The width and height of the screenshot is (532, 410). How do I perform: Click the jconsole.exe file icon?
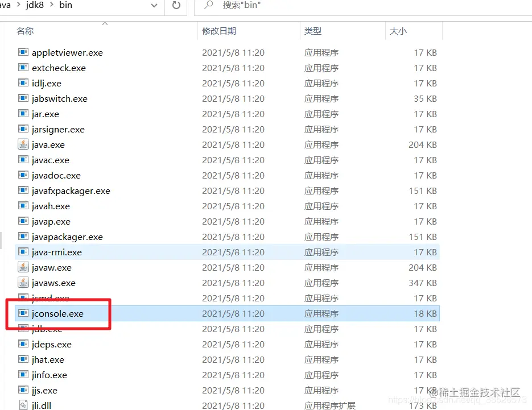coord(23,313)
